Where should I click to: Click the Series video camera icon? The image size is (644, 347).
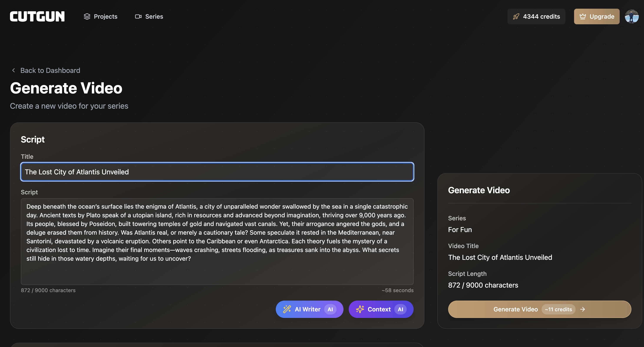coord(138,16)
